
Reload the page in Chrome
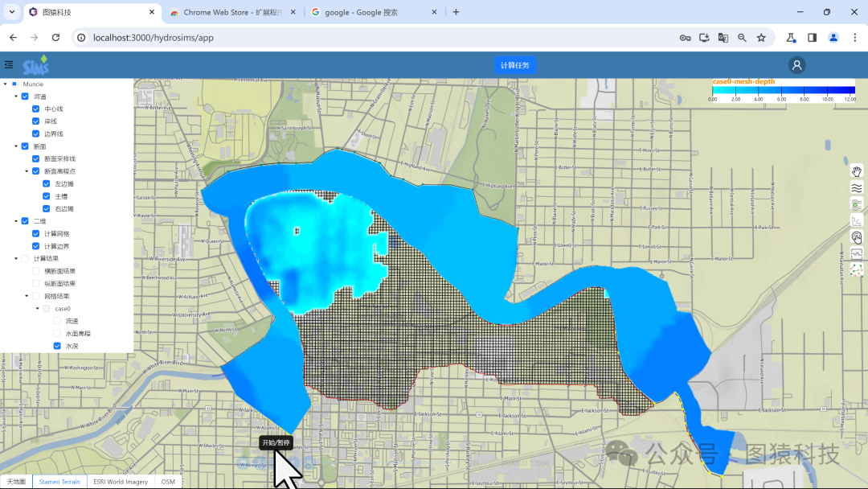coord(55,38)
